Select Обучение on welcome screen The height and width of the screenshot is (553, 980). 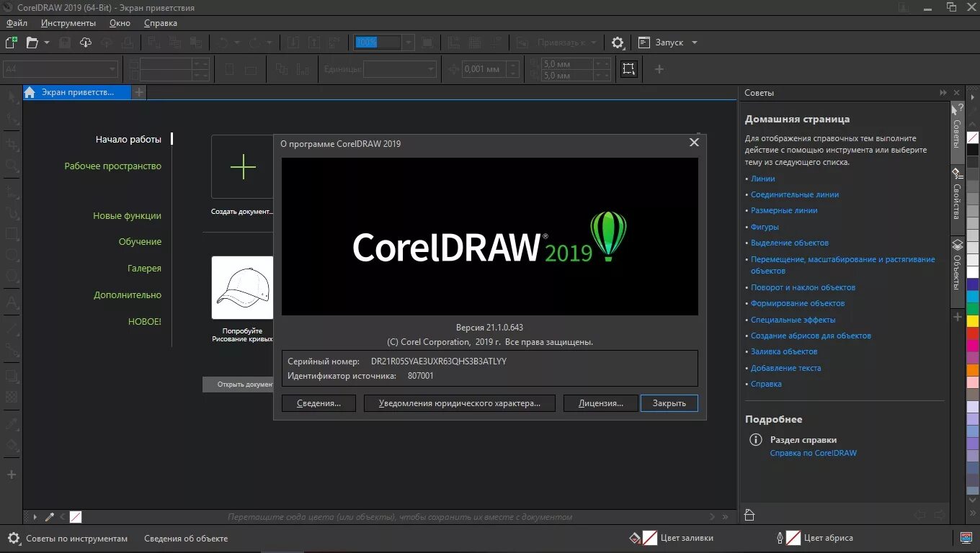(x=140, y=241)
